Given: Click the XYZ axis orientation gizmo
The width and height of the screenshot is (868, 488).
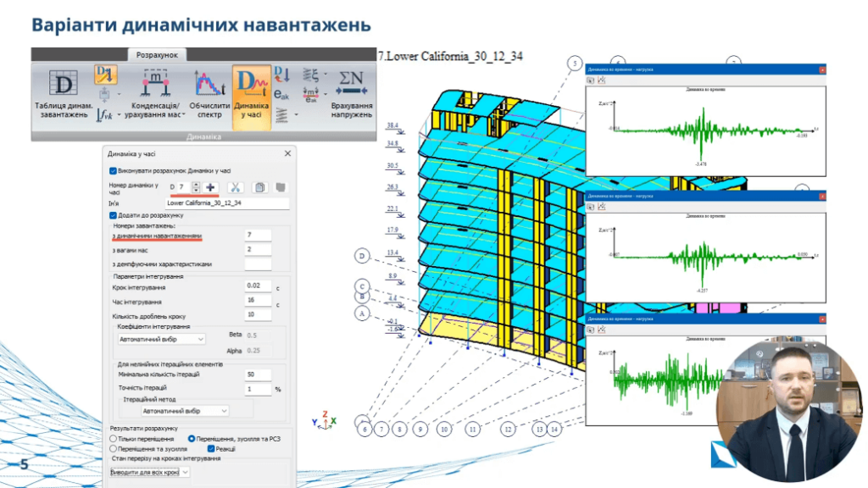Looking at the screenshot, I should tap(325, 422).
